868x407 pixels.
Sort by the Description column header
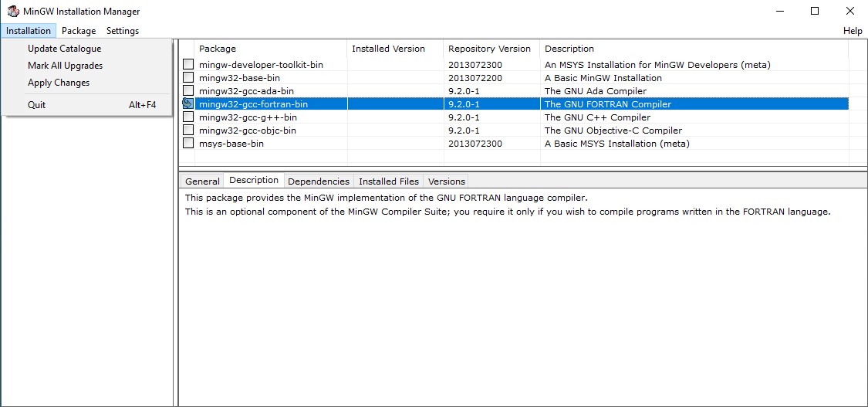694,49
